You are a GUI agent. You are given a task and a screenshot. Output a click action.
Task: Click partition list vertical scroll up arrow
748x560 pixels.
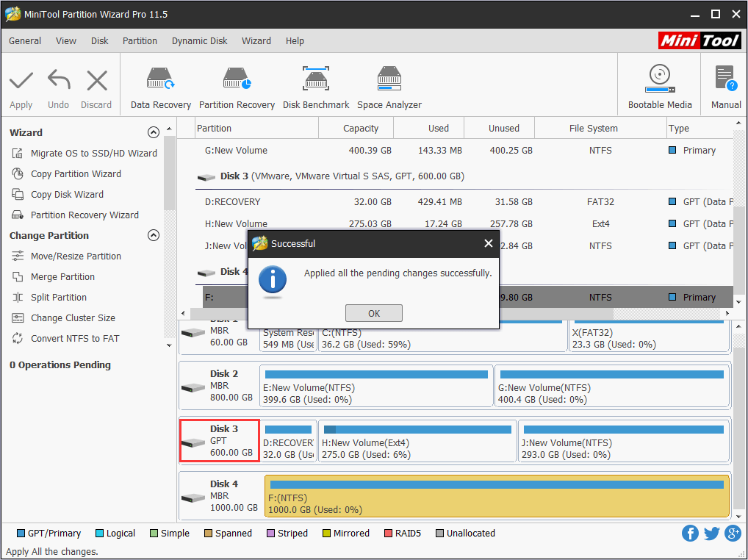tap(739, 123)
